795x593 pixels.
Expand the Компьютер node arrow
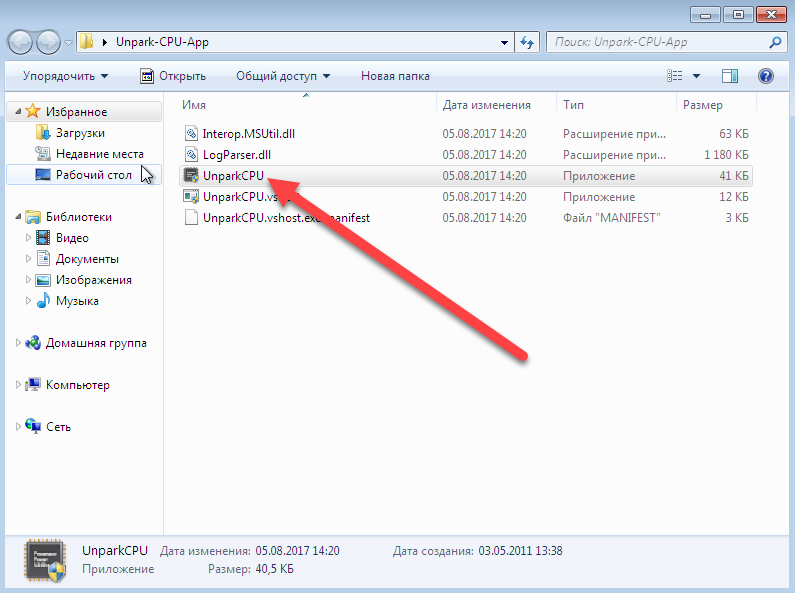pos(18,385)
